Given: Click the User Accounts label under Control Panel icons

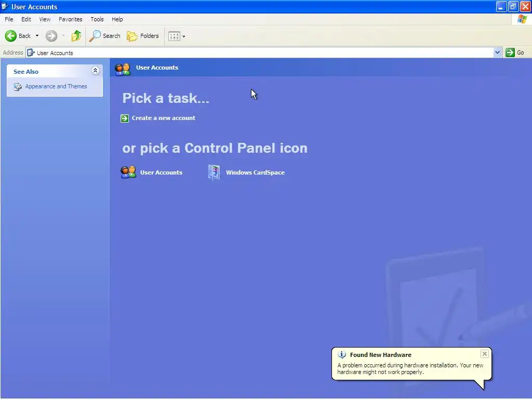Looking at the screenshot, I should (161, 172).
